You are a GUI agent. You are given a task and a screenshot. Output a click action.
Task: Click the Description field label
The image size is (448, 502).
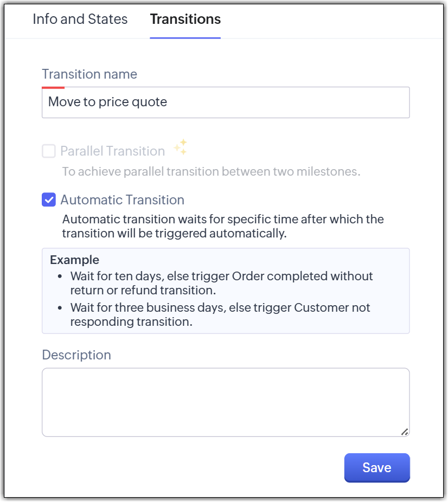point(76,355)
